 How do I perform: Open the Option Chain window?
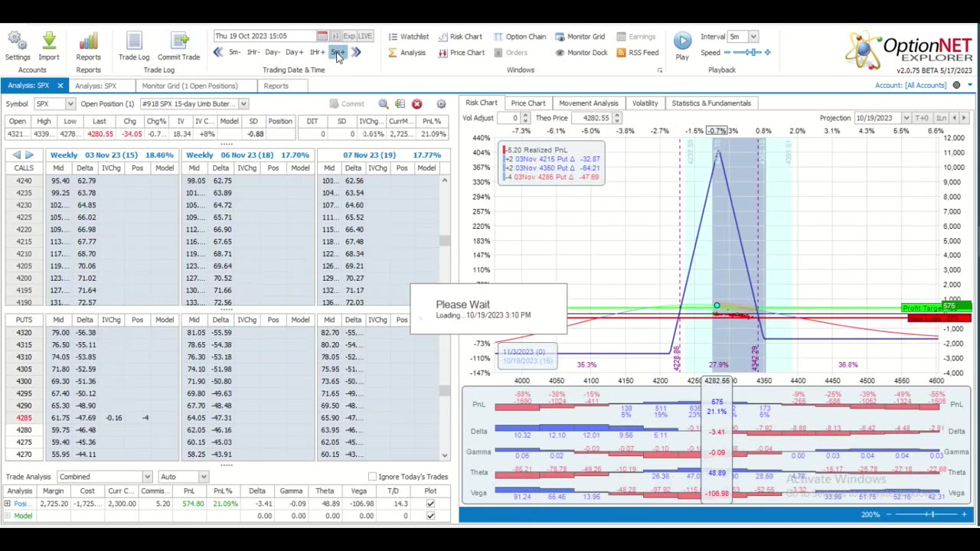pos(520,36)
